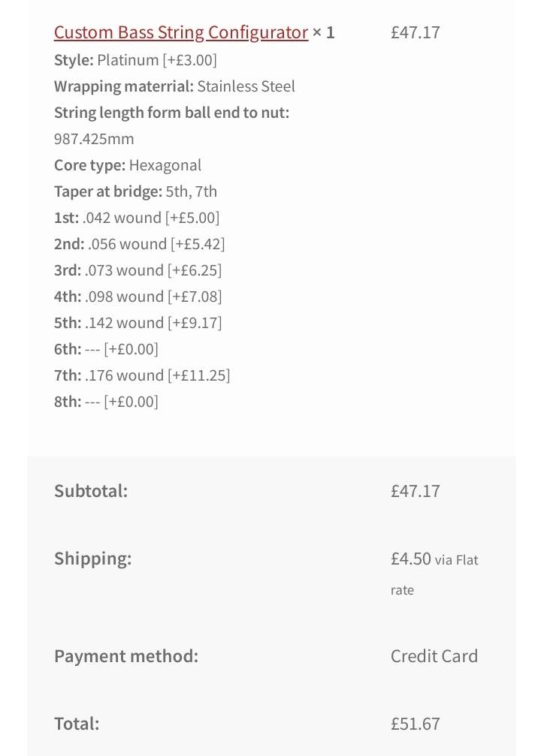Viewport: 541px width, 756px height.
Task: Select 7th string .176 wound entry
Action: click(142, 375)
